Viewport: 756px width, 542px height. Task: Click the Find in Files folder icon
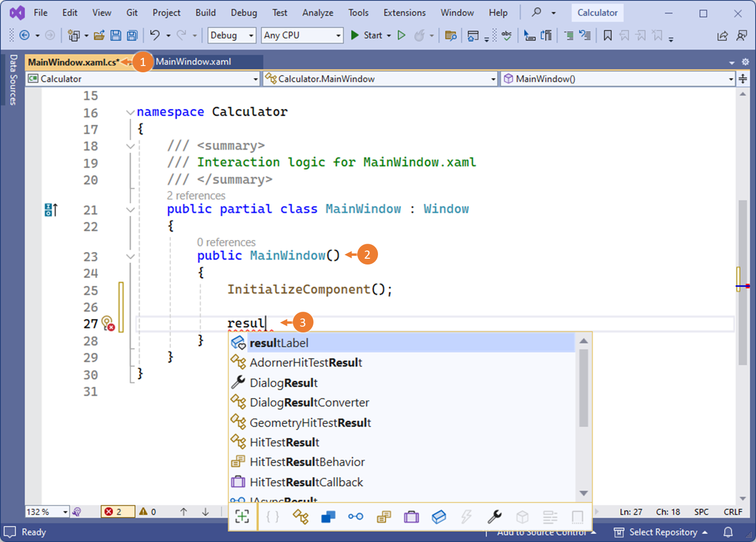451,35
